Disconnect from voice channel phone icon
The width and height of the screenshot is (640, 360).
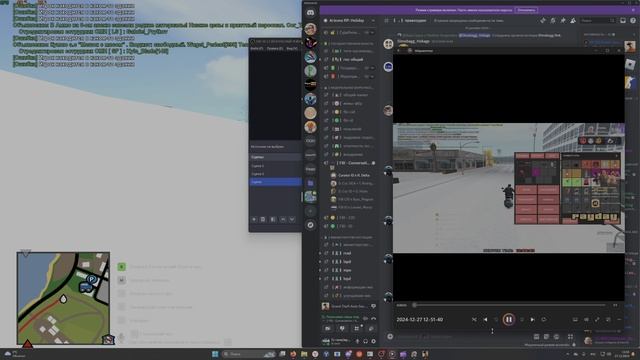[373, 318]
